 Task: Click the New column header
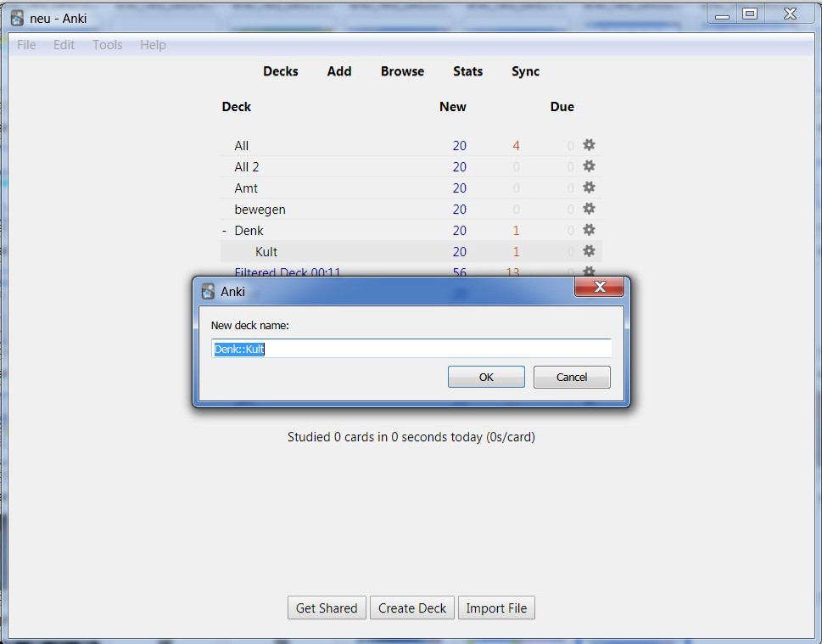452,107
